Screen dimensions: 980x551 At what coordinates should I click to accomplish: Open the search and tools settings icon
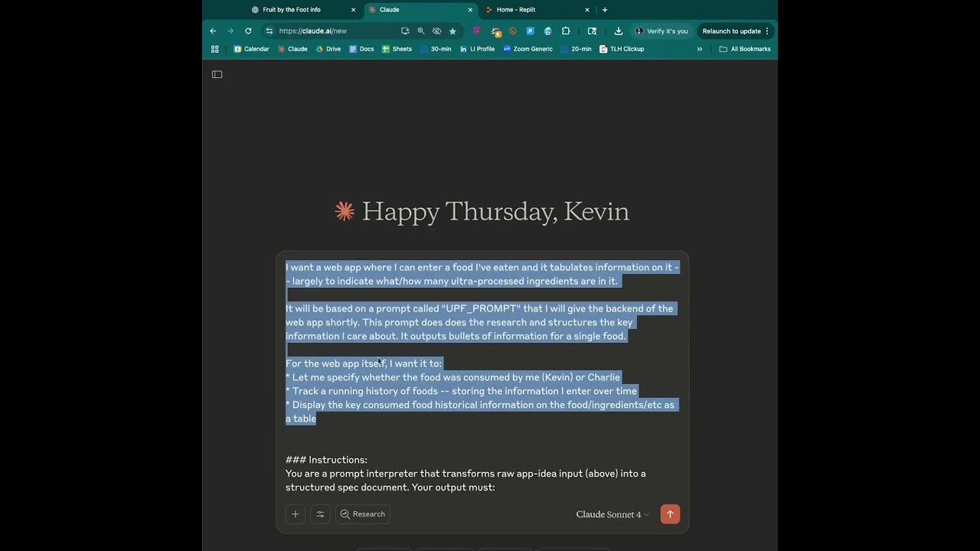tap(321, 514)
